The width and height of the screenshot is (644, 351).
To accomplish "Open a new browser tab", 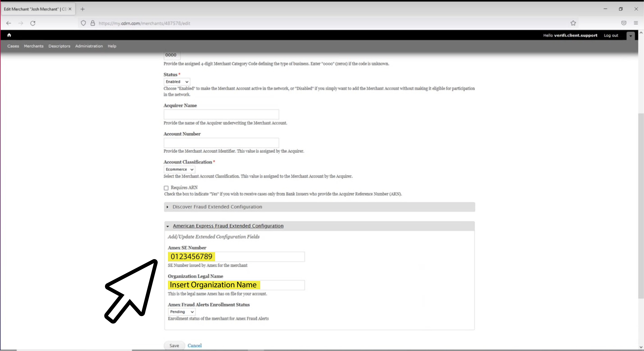I will click(x=82, y=9).
